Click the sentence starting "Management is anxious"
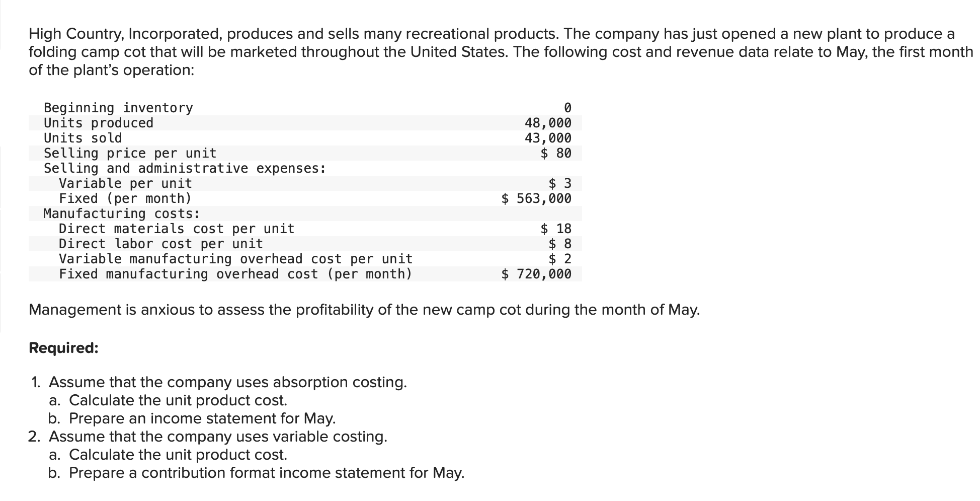Viewport: 980px width, 501px height. pos(364,310)
